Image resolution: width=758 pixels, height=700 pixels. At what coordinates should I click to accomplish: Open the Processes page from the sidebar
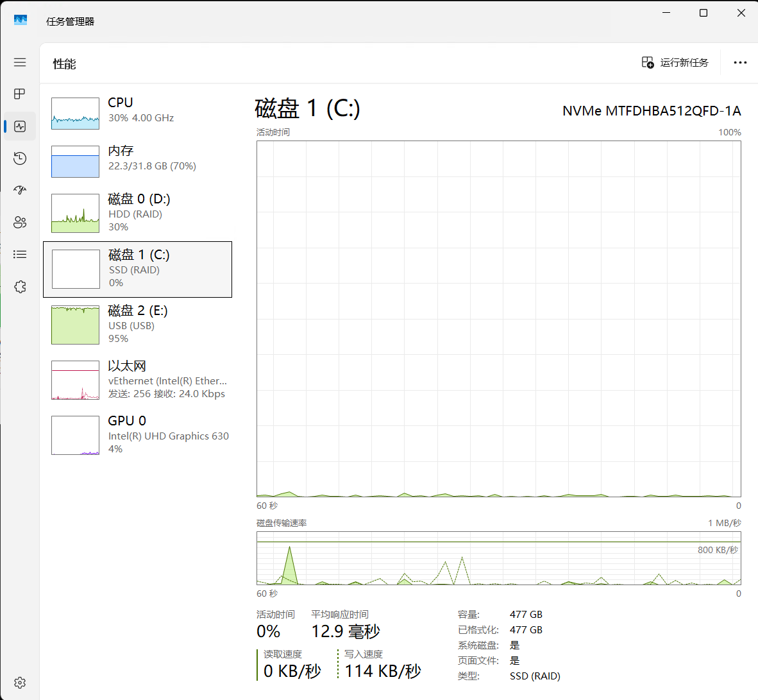click(x=19, y=94)
